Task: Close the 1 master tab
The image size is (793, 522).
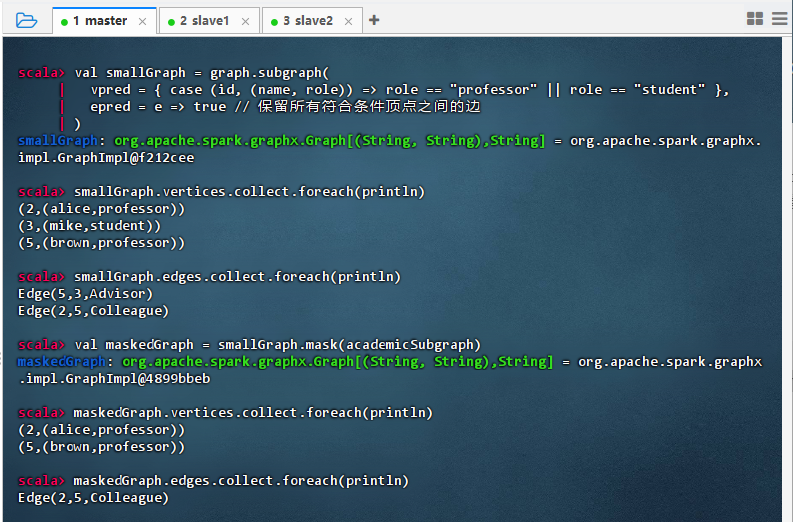Action: [143, 21]
